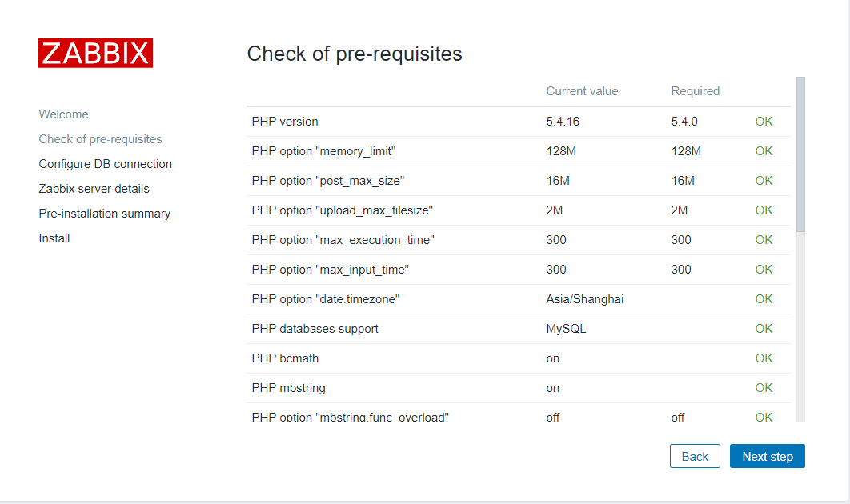Click the Required column header

click(x=695, y=91)
